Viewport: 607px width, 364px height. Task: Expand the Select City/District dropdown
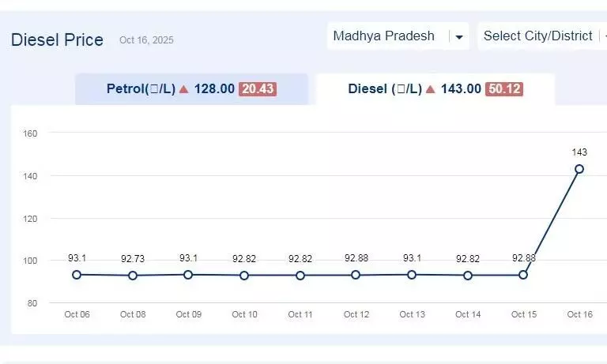coord(541,36)
